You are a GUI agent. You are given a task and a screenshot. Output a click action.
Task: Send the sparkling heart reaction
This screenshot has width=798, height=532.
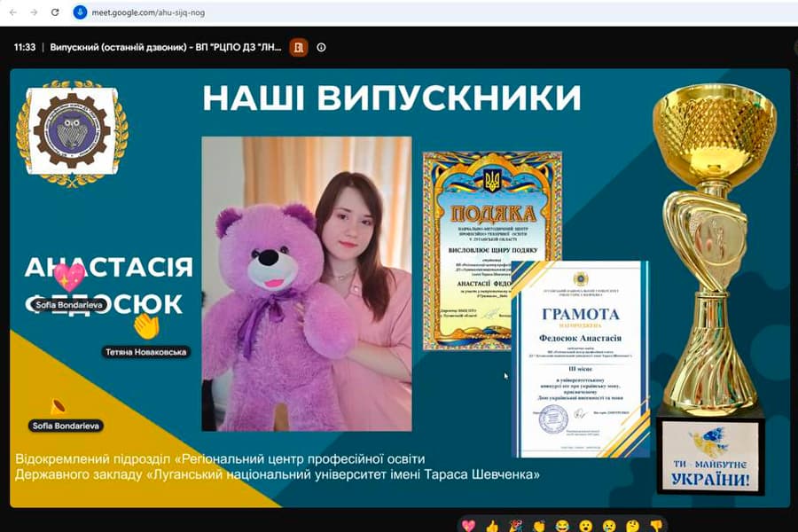[x=468, y=526]
